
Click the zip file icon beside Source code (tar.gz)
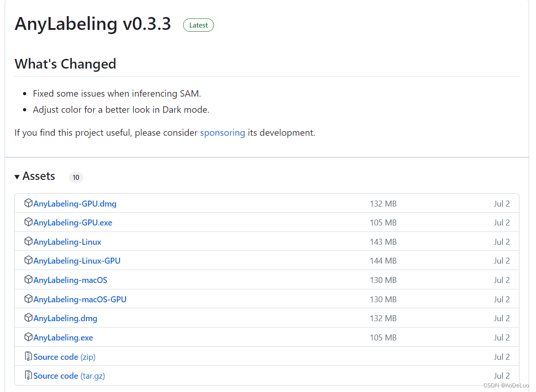(29, 375)
